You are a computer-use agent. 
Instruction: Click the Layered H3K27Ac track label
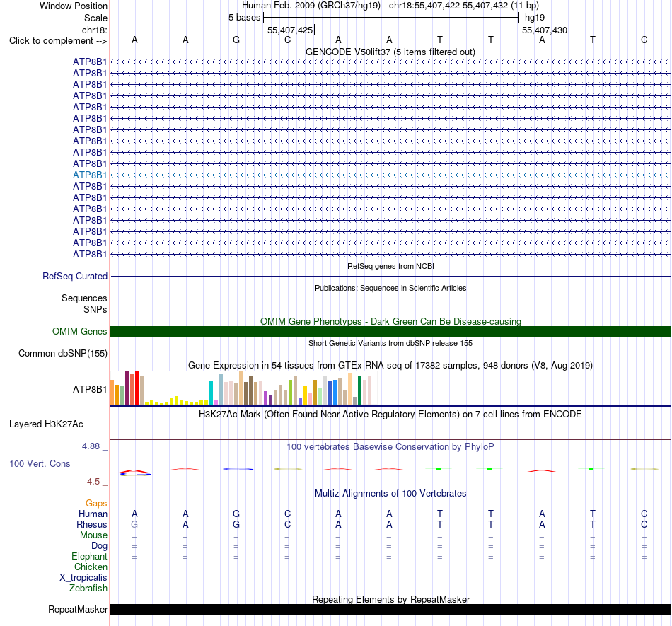coord(46,424)
